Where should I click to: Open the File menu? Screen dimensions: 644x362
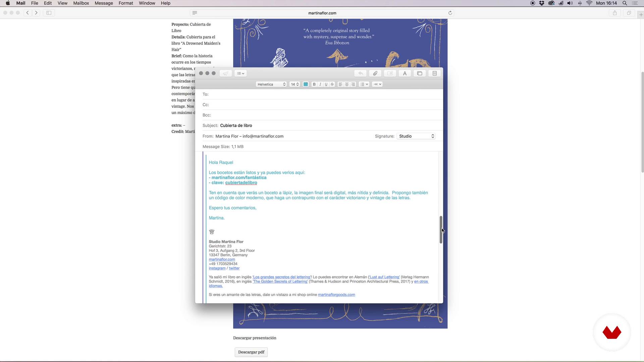(35, 3)
